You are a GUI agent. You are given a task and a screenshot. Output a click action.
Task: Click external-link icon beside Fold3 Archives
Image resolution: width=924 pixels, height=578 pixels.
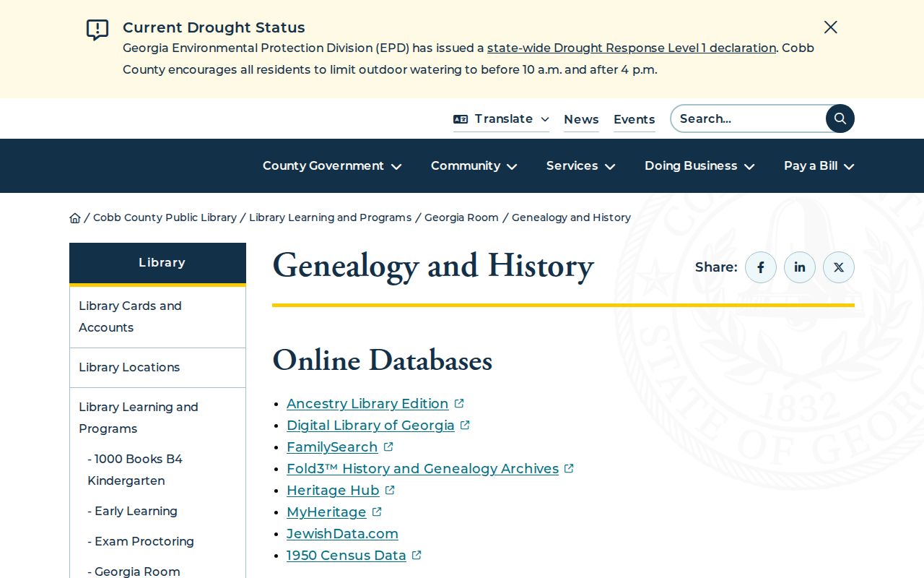(x=569, y=468)
